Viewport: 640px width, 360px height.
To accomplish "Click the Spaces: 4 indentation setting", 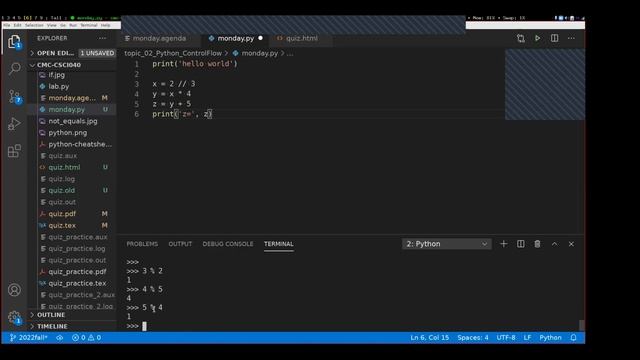I will click(x=473, y=338).
